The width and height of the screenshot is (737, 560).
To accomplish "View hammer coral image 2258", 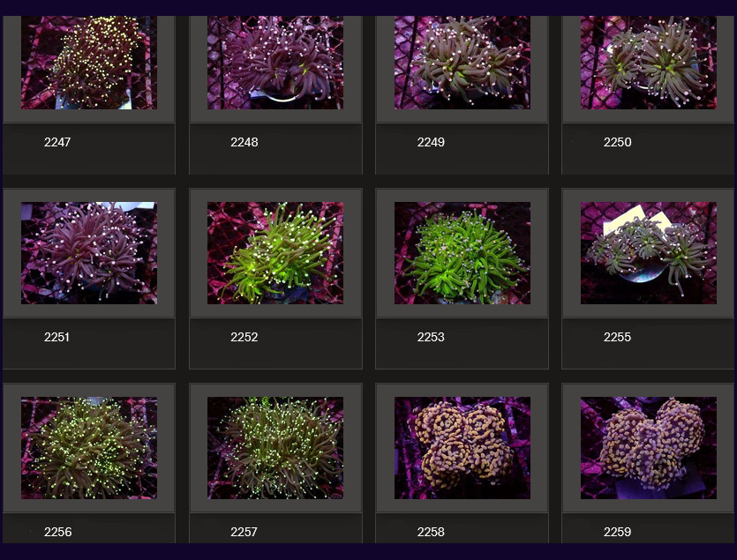I will [462, 448].
